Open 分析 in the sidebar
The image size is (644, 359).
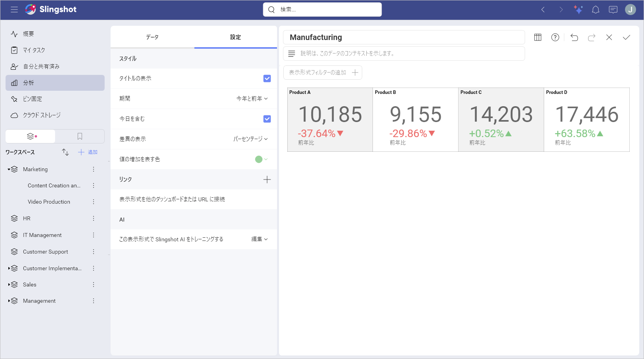(x=55, y=83)
